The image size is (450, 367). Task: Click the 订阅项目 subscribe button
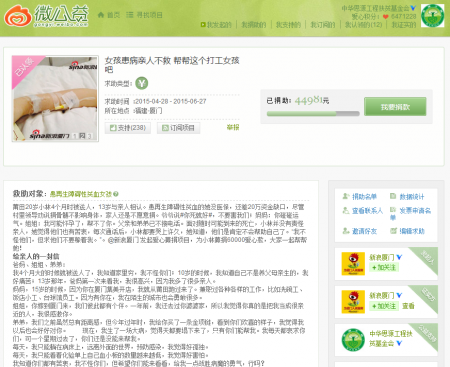pyautogui.click(x=178, y=128)
